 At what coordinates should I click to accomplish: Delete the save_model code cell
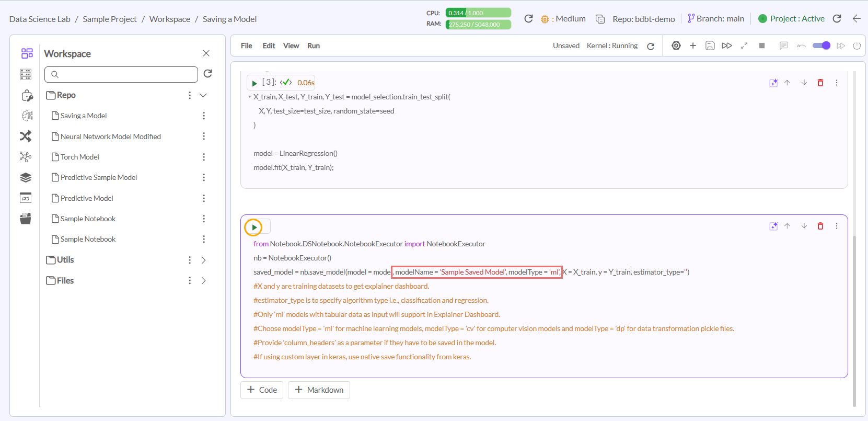(x=820, y=226)
